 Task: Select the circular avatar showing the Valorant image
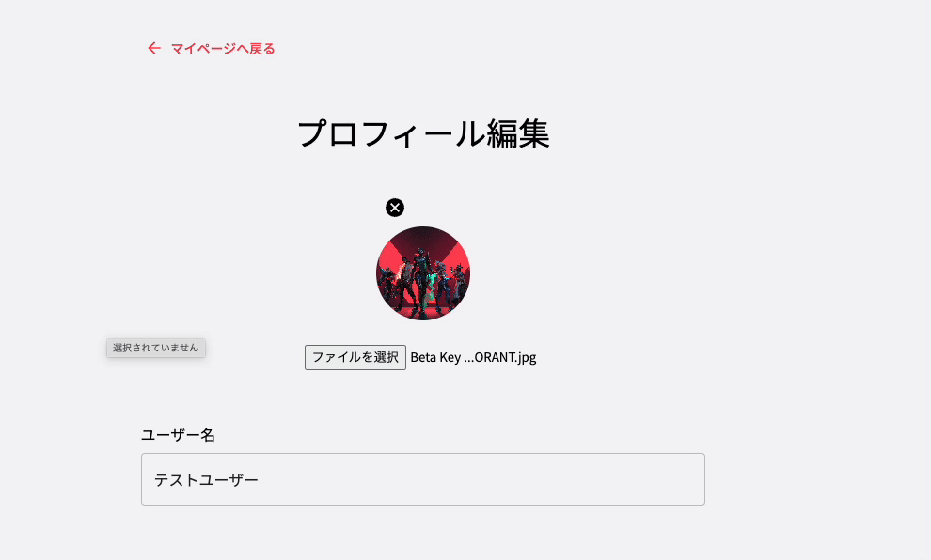coord(423,273)
